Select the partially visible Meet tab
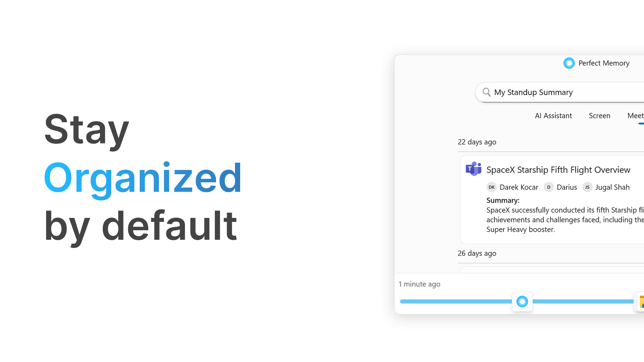Image resolution: width=644 pixels, height=362 pixels. tap(635, 116)
